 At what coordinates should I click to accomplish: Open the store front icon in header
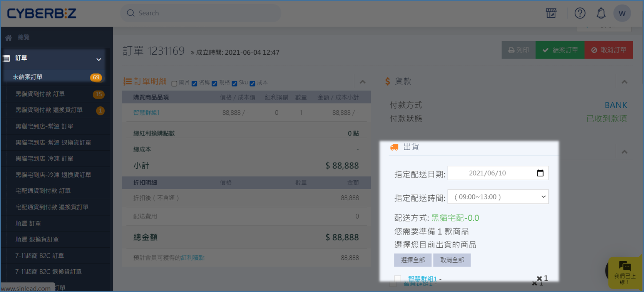pos(551,13)
